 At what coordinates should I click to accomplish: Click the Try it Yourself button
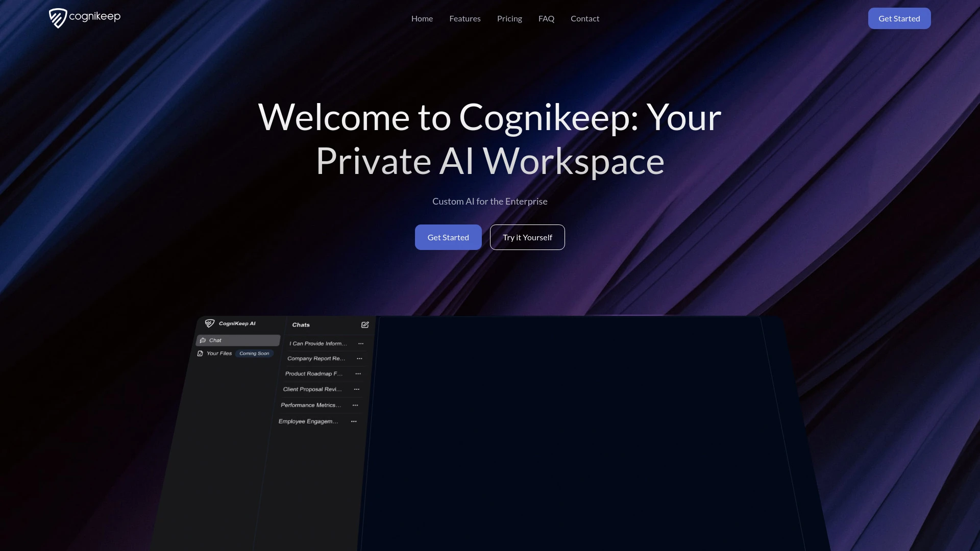[527, 237]
